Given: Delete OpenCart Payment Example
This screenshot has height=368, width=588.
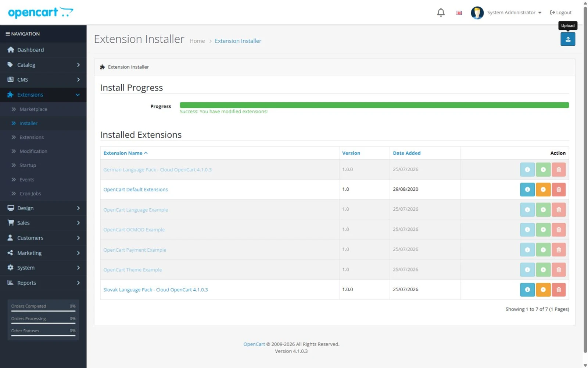Looking at the screenshot, I should pos(559,250).
